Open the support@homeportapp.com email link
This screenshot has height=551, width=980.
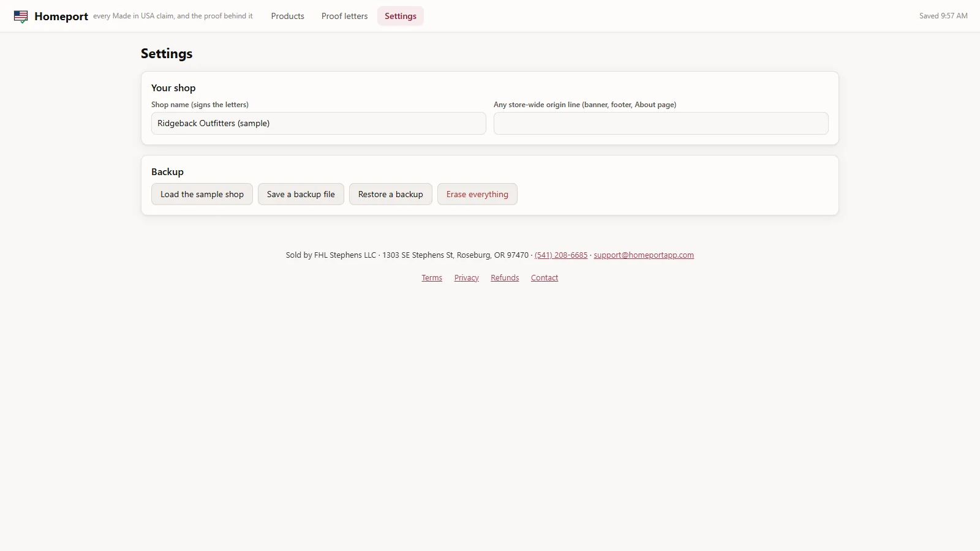pyautogui.click(x=644, y=255)
